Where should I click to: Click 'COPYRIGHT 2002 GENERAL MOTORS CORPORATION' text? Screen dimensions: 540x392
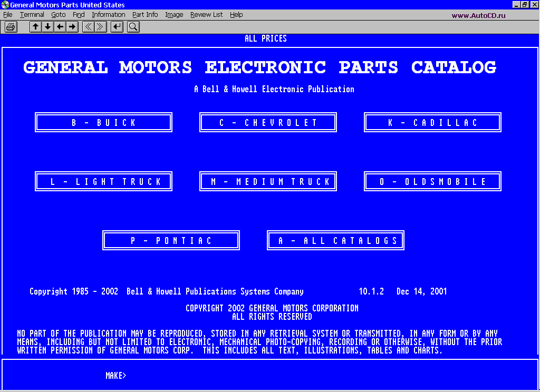tap(272, 308)
